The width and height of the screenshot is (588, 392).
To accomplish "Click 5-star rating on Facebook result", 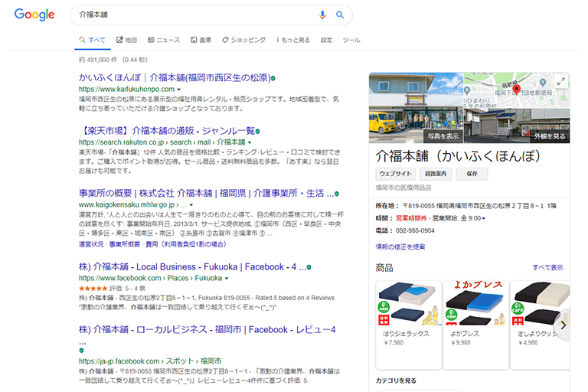I will click(93, 289).
